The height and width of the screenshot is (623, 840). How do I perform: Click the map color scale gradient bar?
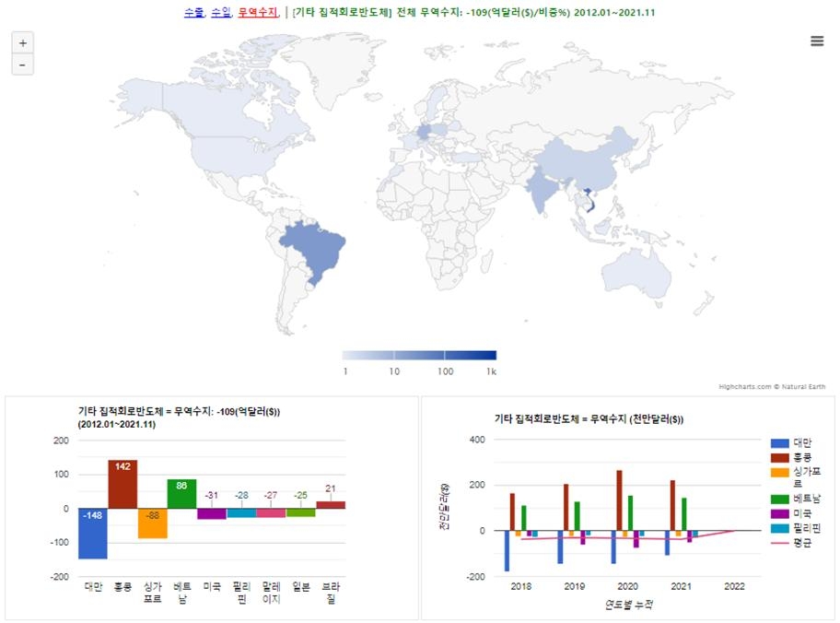419,355
